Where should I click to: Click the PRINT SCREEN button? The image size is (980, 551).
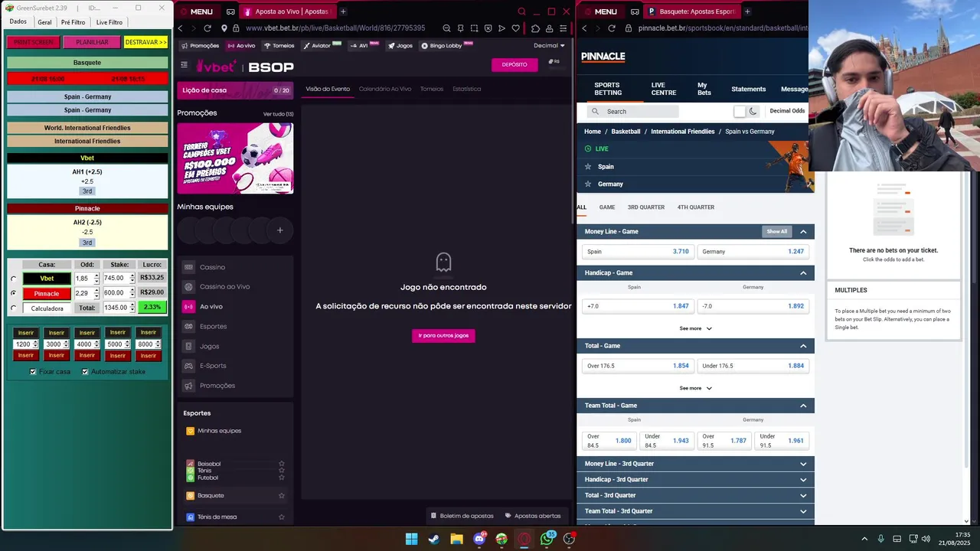tap(33, 42)
